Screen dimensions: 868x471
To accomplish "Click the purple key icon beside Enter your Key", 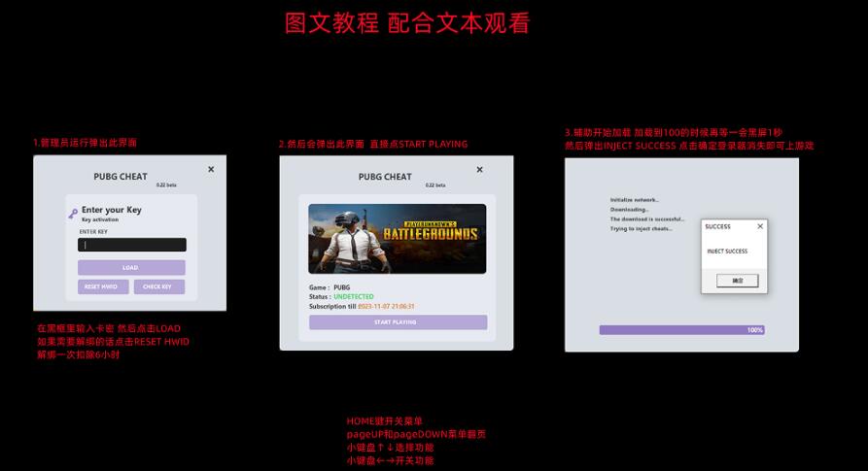I will 73,214.
